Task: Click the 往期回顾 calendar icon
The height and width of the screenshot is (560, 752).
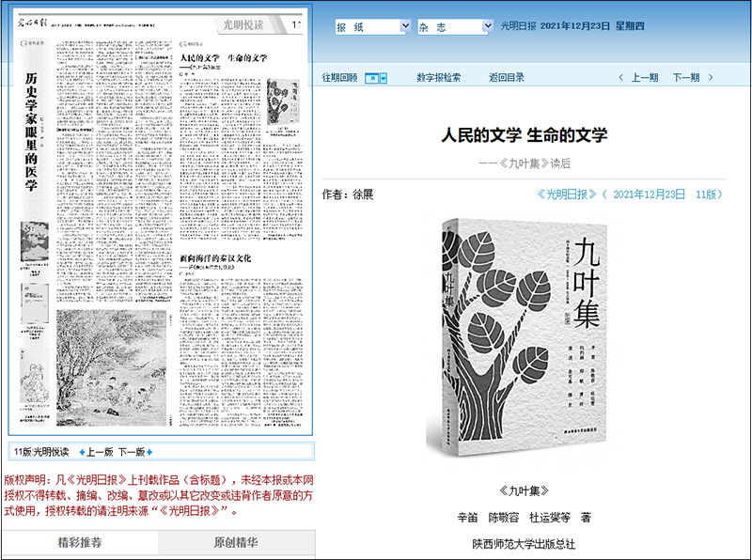Action: pos(372,78)
